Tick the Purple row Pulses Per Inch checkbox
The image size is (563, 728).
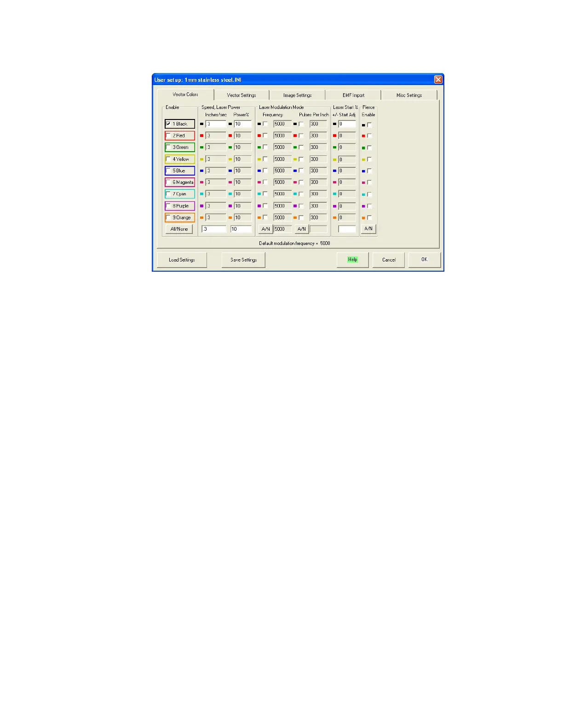click(301, 206)
